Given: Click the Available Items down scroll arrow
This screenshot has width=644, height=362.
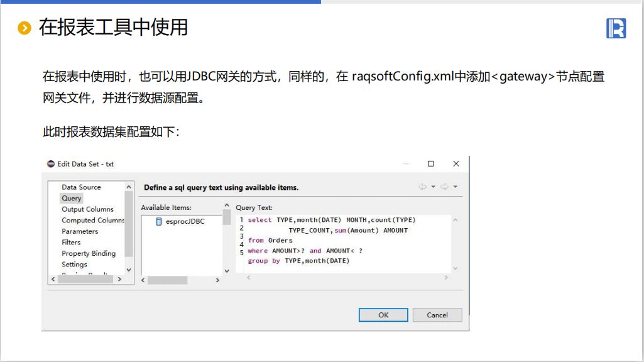Looking at the screenshot, I should tap(227, 271).
